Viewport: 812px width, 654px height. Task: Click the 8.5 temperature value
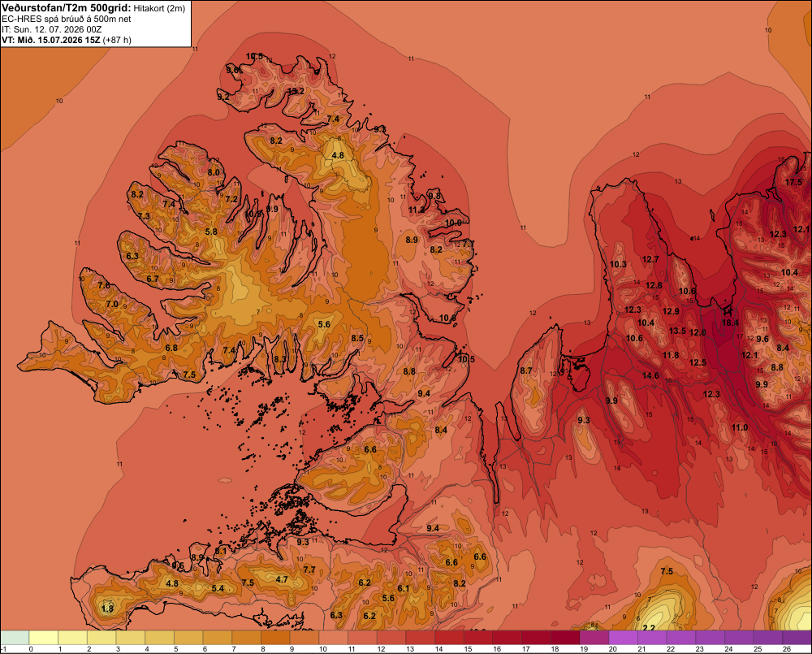[357, 338]
